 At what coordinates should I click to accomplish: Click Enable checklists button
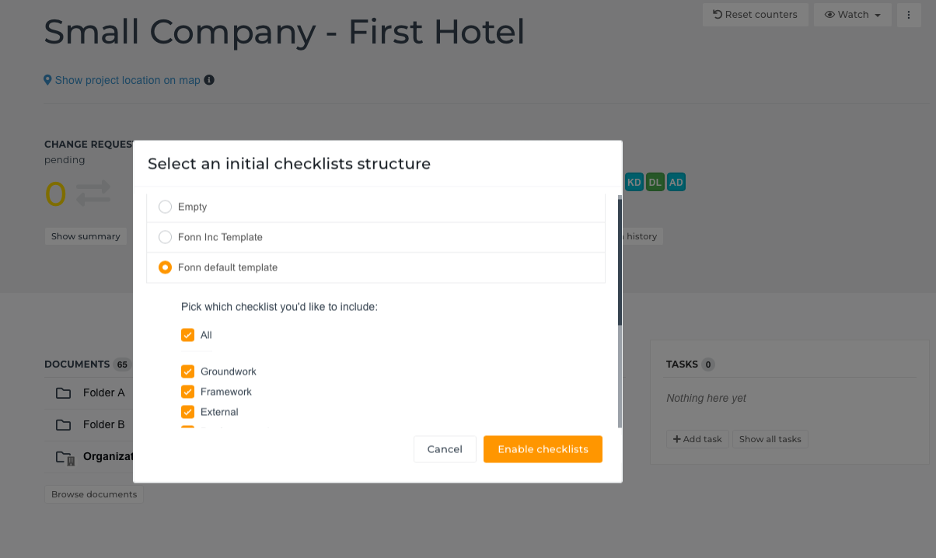tap(543, 449)
